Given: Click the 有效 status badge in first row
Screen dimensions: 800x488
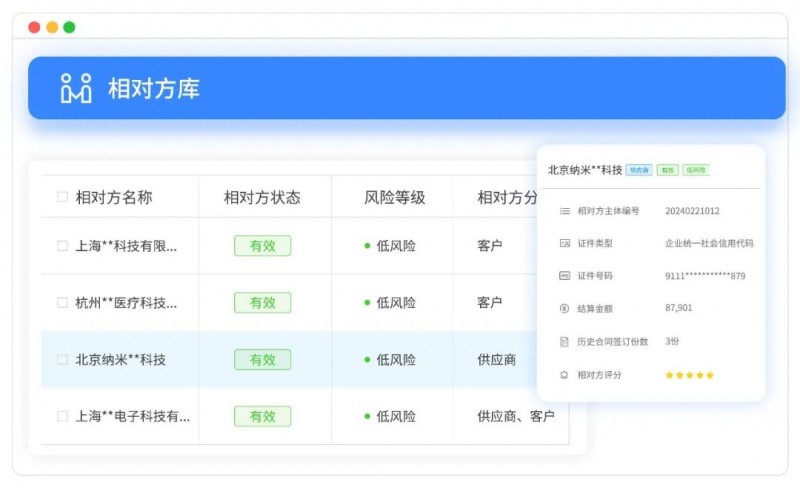Looking at the screenshot, I should tap(262, 246).
